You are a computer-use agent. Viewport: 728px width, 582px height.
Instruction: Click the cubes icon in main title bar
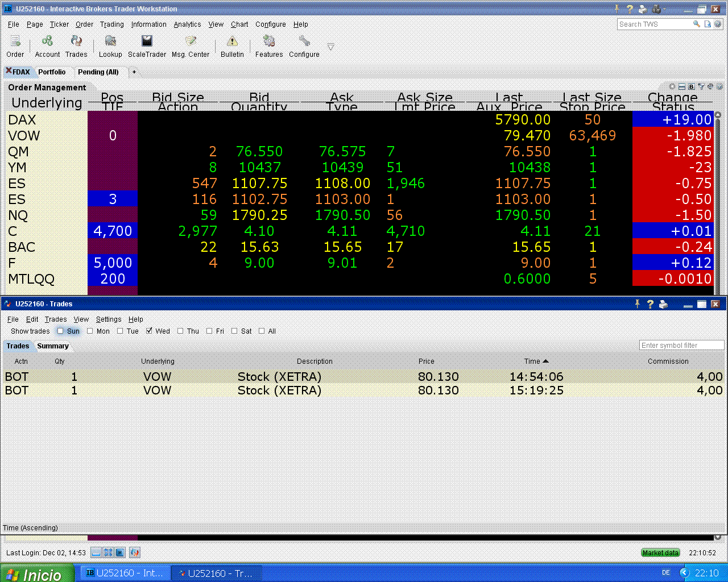pos(656,9)
